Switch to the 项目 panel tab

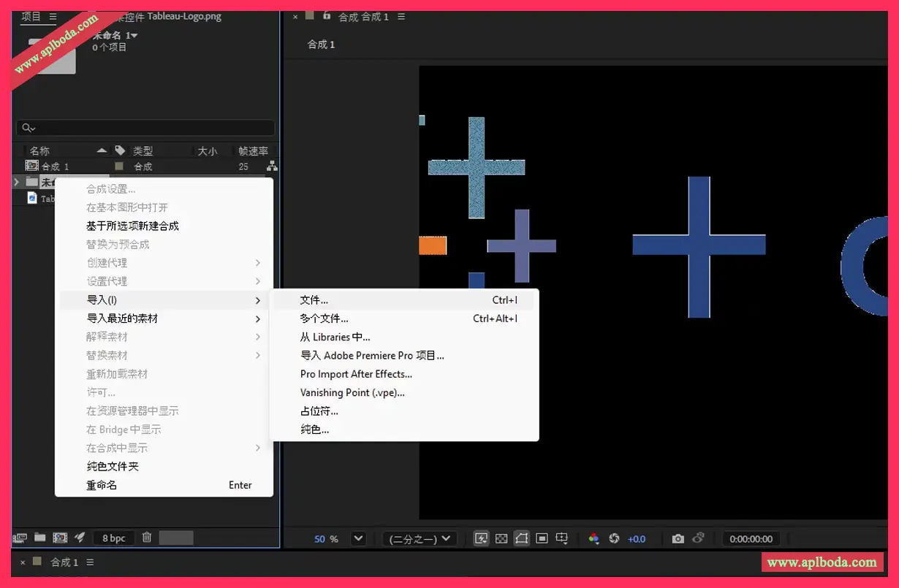click(x=31, y=16)
